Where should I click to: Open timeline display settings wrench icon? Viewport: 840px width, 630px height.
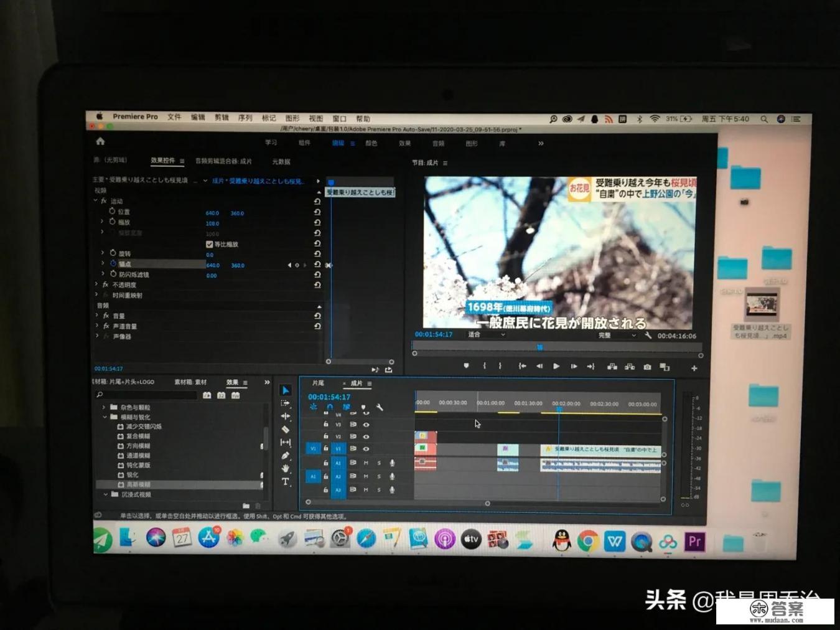tap(380, 407)
